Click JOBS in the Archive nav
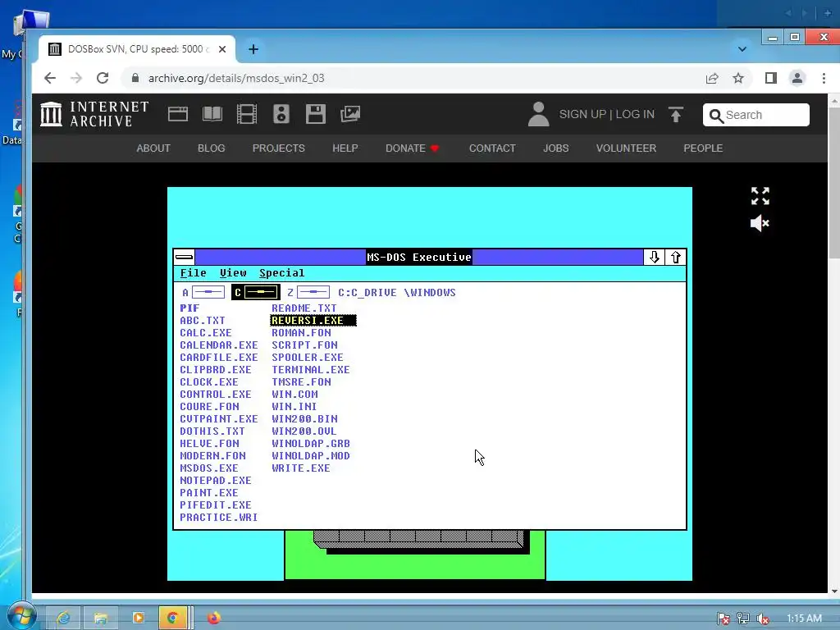 tap(556, 148)
